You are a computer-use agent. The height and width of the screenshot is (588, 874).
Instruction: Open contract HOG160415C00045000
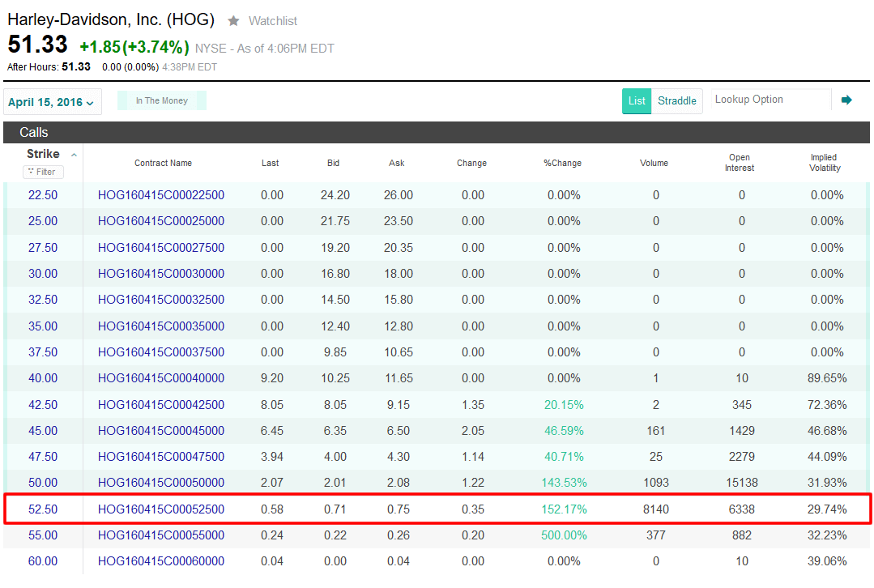161,431
